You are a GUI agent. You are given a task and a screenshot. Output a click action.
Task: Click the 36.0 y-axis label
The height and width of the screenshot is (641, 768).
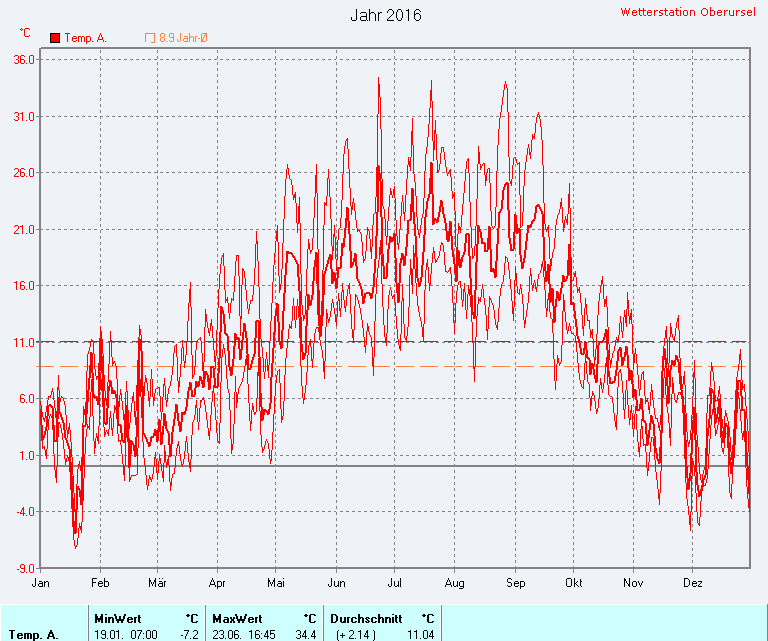point(24,60)
